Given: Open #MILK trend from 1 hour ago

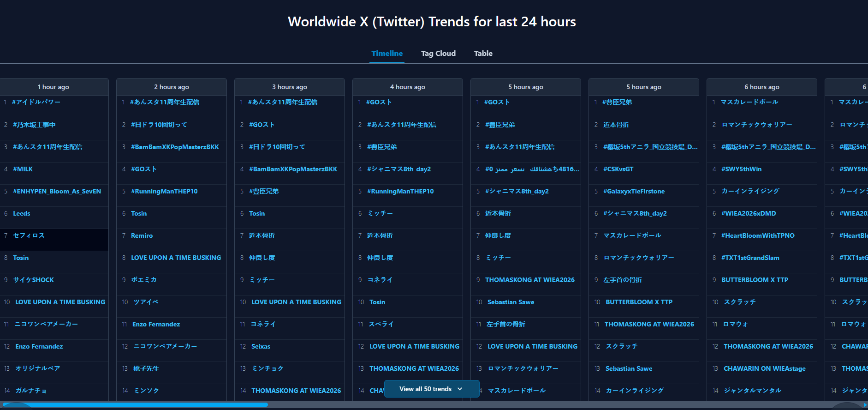Looking at the screenshot, I should (x=23, y=169).
